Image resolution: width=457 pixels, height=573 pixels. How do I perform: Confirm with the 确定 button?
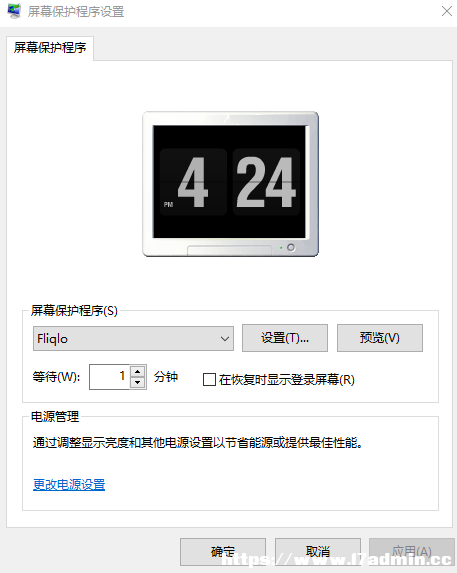pyautogui.click(x=223, y=551)
